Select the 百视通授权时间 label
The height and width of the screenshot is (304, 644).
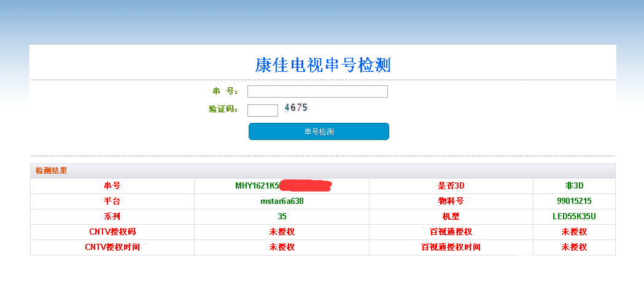(451, 247)
